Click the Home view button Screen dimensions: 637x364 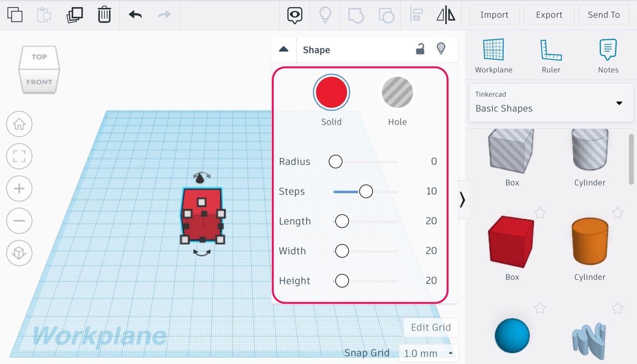pos(19,124)
